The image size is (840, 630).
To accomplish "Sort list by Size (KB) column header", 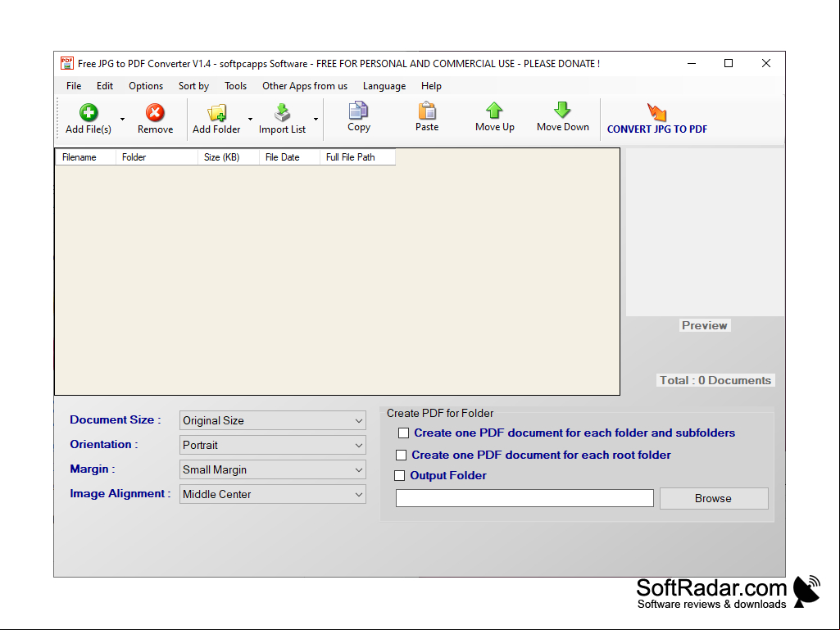I will pos(229,157).
